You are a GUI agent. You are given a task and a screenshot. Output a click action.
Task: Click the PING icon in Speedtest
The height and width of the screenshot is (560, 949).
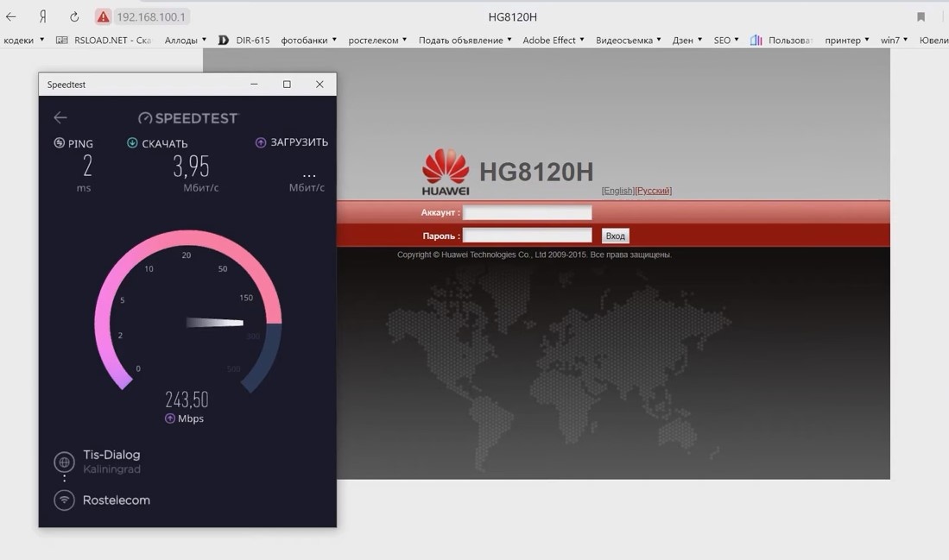pyautogui.click(x=60, y=142)
